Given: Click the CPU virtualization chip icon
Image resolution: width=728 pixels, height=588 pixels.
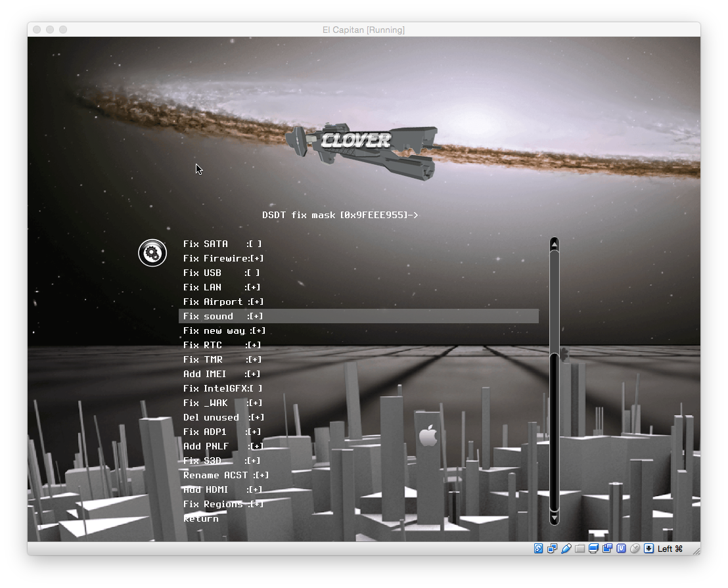Looking at the screenshot, I should point(621,549).
